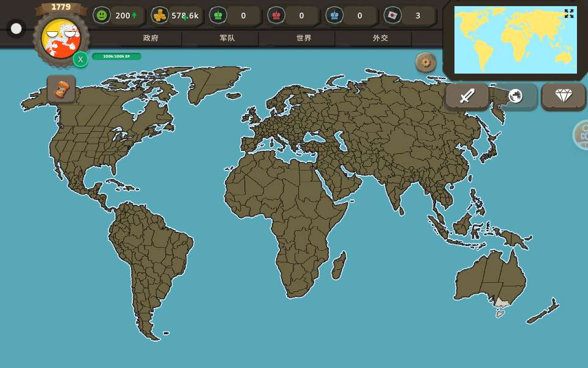
Task: Expand the minimap fullscreen icon
Action: [x=569, y=13]
